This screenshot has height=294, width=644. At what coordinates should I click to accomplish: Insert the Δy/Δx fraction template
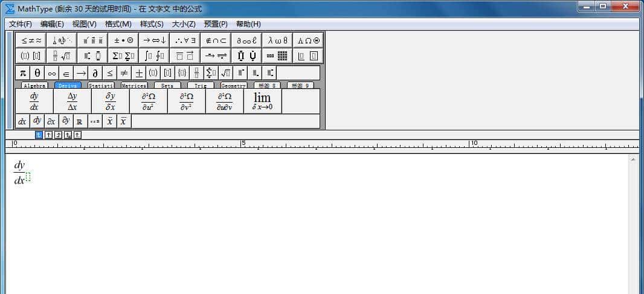tap(72, 101)
